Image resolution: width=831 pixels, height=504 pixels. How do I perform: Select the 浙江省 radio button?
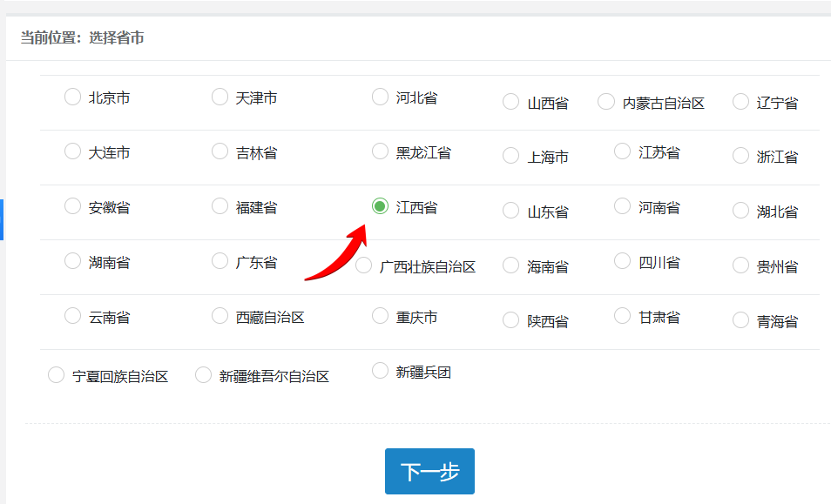click(x=740, y=156)
